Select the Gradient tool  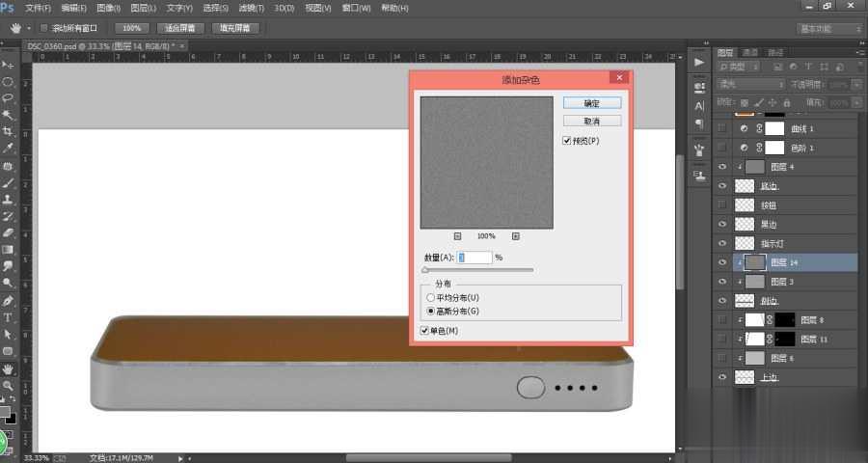point(8,249)
